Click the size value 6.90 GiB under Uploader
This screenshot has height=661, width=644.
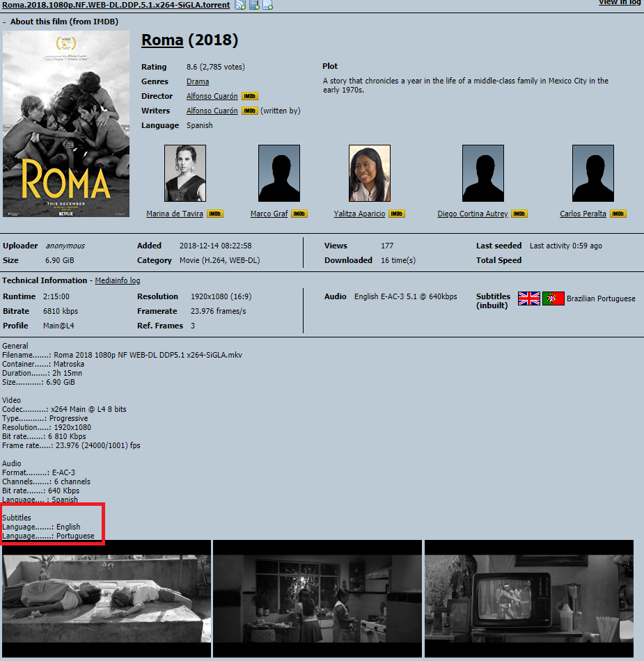pyautogui.click(x=59, y=260)
